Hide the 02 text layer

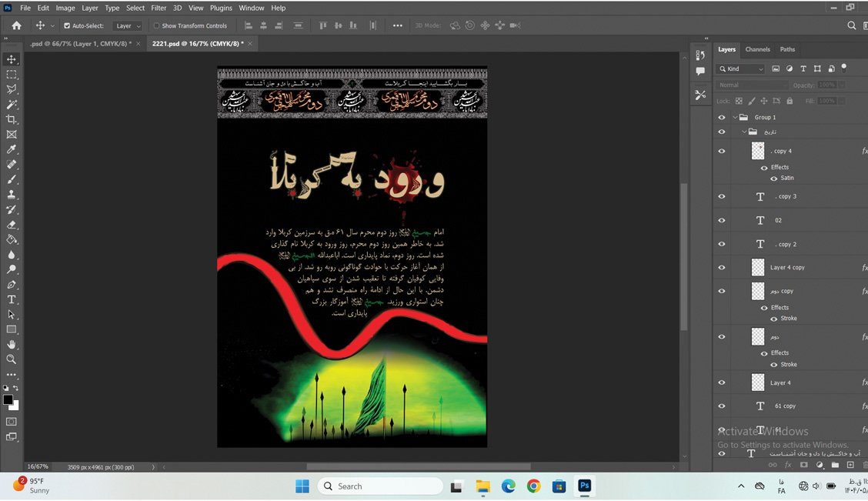(x=721, y=220)
